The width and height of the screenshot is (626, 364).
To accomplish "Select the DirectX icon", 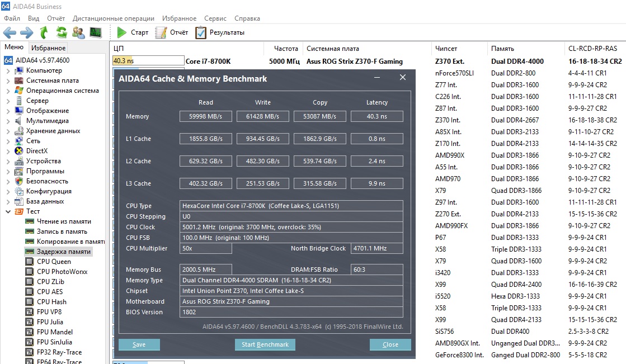I will coord(19,151).
